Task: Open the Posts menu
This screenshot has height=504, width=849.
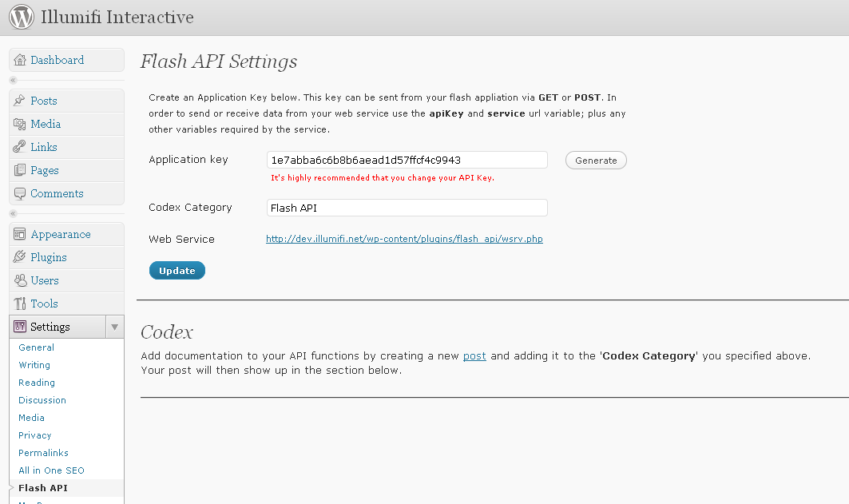Action: (43, 101)
